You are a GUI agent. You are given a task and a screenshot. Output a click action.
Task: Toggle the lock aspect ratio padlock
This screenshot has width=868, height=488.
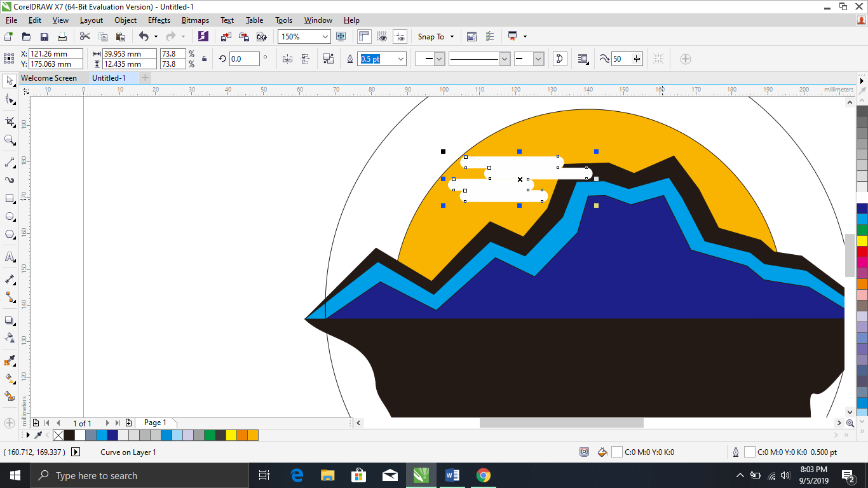(204, 58)
